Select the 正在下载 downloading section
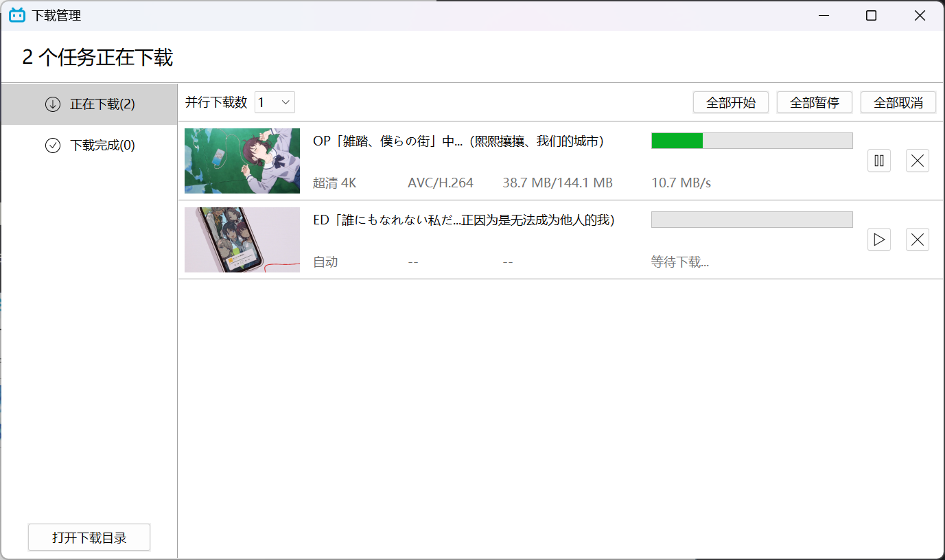This screenshot has width=945, height=560. point(89,104)
